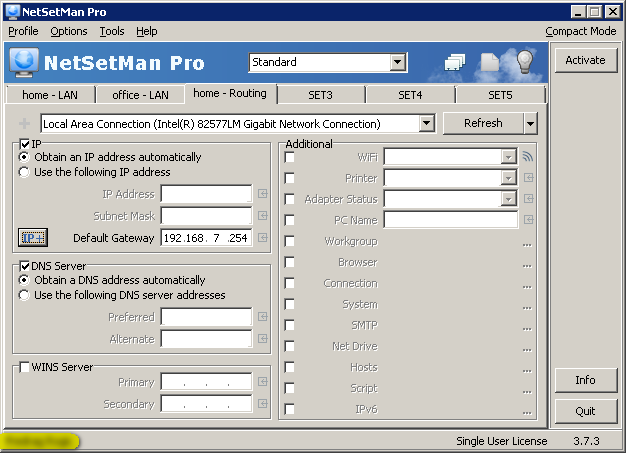The height and width of the screenshot is (453, 626).
Task: Get current value arrow next to PC Name
Action: click(529, 220)
